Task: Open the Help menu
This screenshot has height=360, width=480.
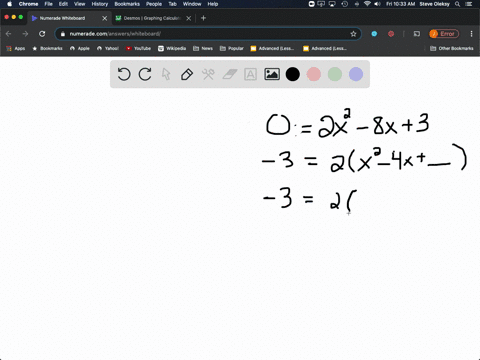Action: (213, 4)
